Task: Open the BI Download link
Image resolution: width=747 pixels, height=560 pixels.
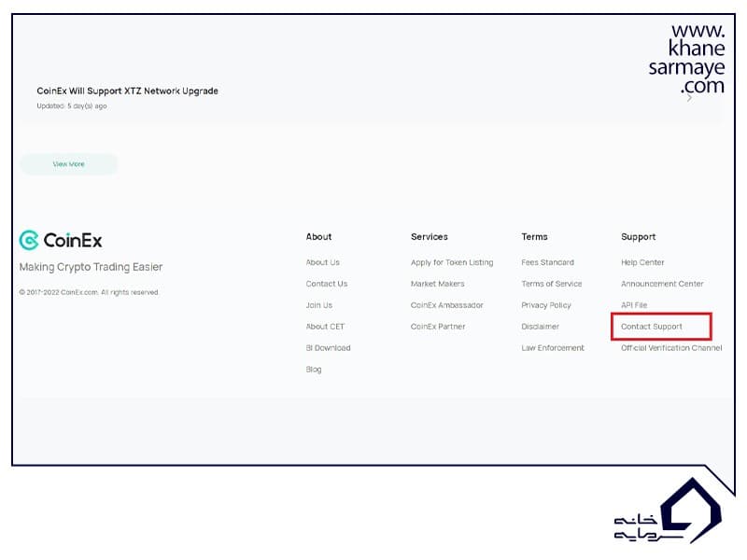Action: (328, 348)
